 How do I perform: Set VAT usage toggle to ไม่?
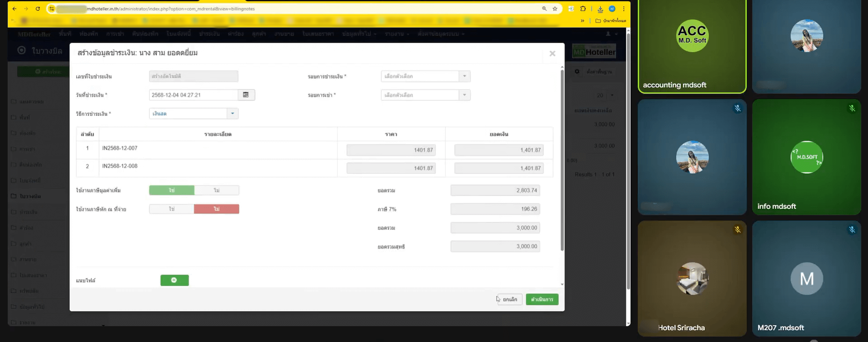click(217, 190)
